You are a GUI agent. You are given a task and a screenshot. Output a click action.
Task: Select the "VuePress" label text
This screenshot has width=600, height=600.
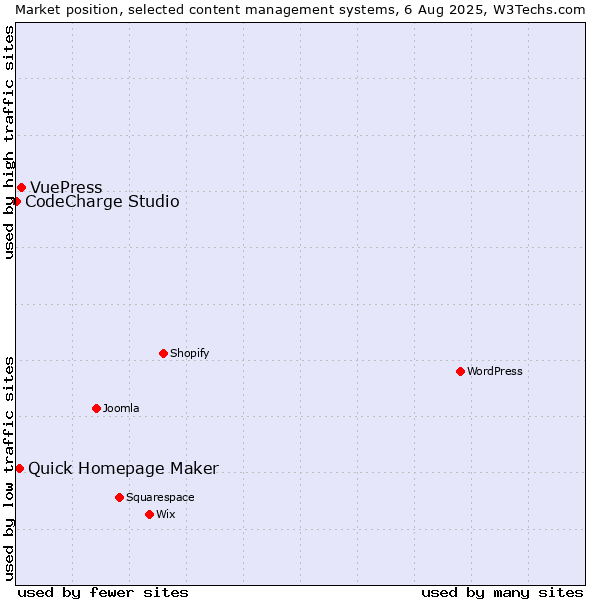point(66,188)
